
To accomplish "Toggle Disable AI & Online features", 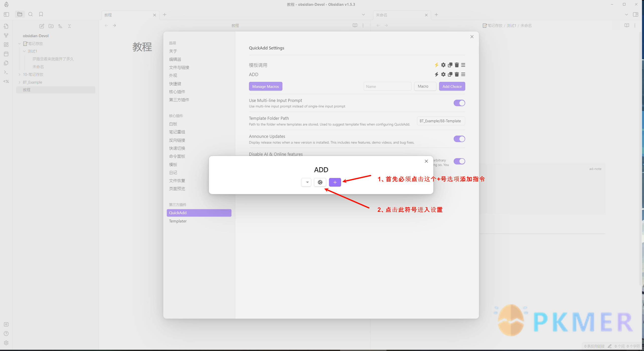I will pos(459,161).
